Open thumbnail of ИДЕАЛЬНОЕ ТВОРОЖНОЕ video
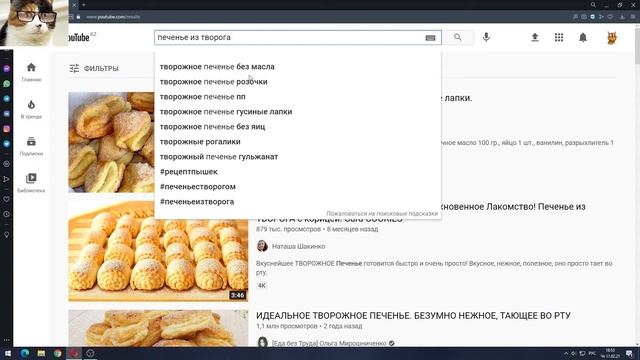This screenshot has height=360, width=640. [158, 328]
